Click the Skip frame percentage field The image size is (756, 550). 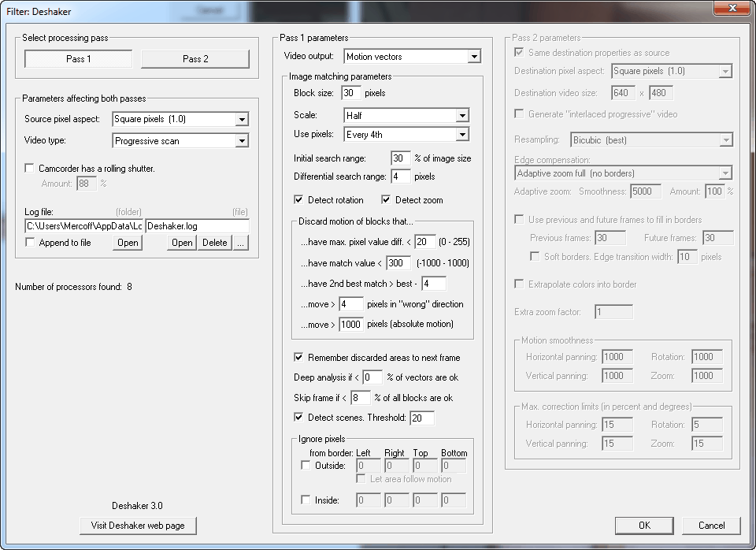[x=360, y=398]
